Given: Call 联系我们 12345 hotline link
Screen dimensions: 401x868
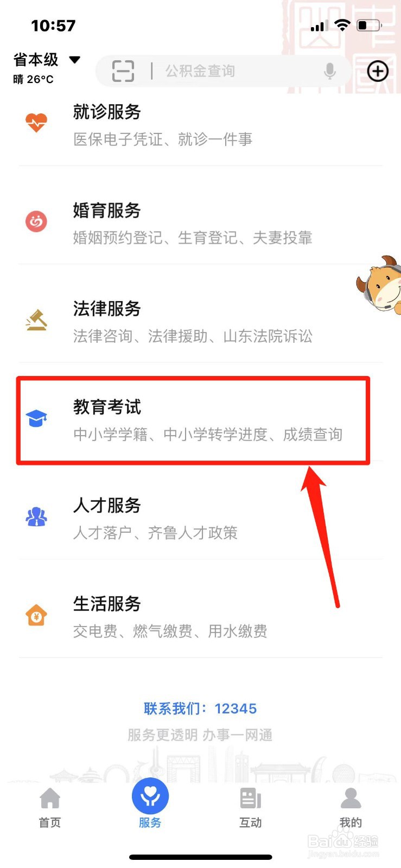Looking at the screenshot, I should click(x=200, y=709).
